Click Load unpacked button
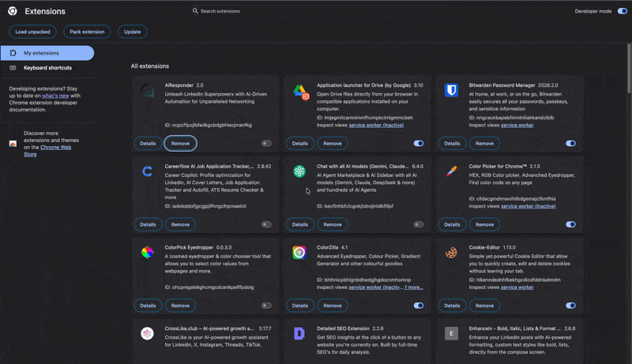632x364 pixels. (32, 32)
